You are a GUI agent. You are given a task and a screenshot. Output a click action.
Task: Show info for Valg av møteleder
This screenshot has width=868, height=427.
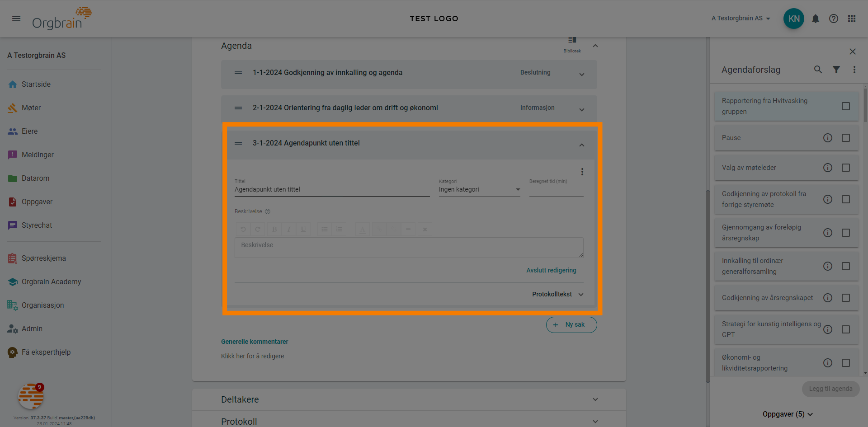pos(828,168)
